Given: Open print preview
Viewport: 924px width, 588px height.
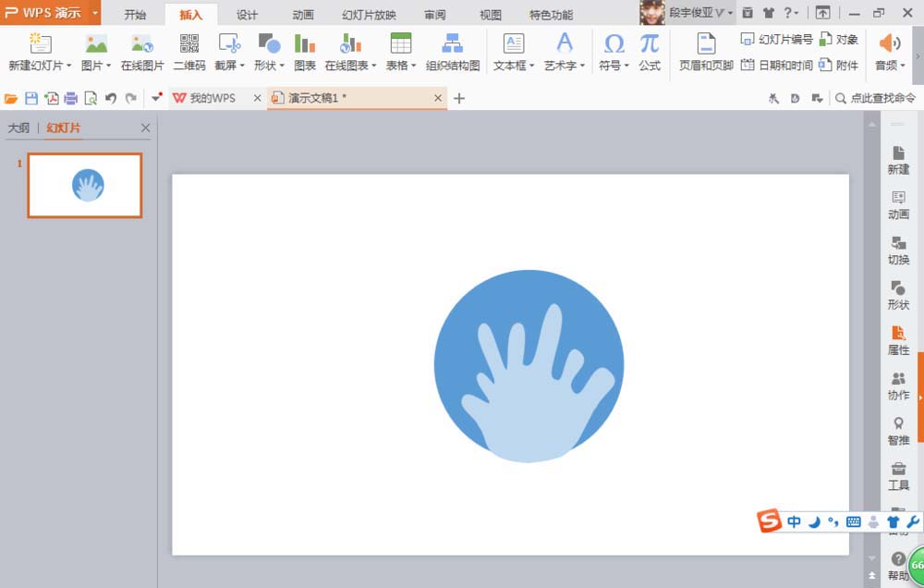Looking at the screenshot, I should 91,99.
